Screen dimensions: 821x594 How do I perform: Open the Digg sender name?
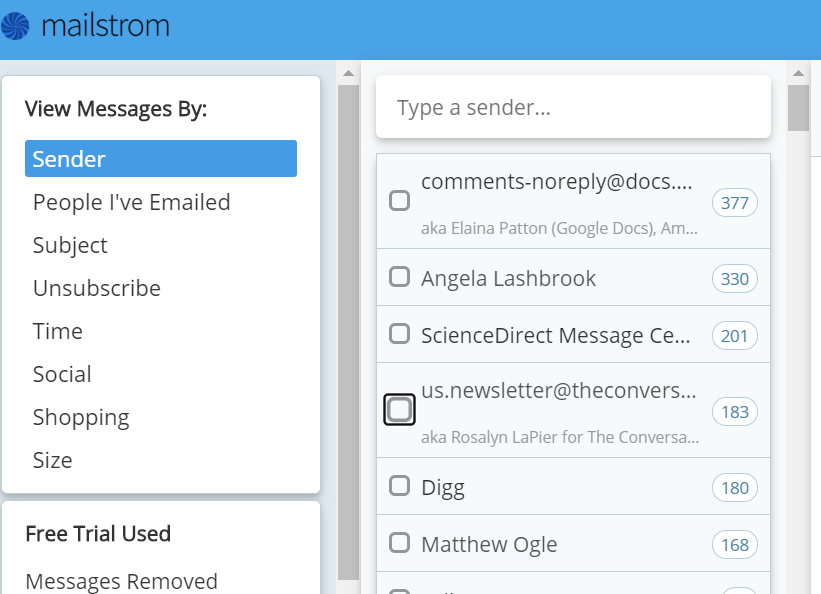coord(443,488)
